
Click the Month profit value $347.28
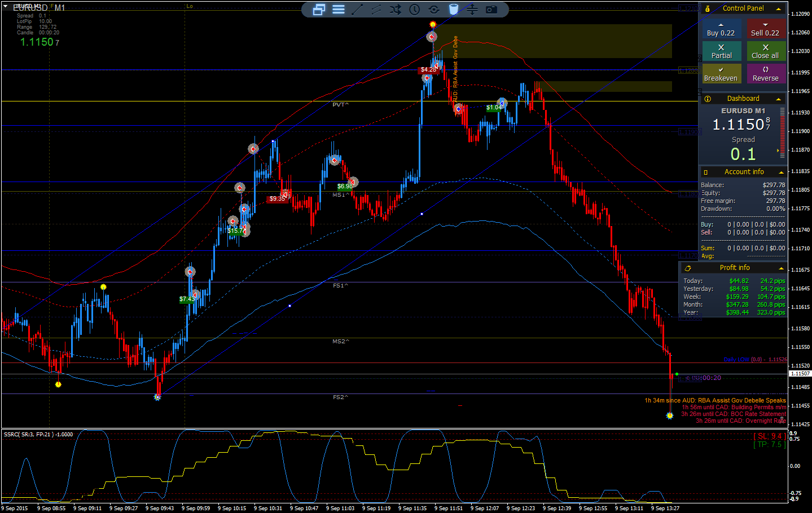pyautogui.click(x=737, y=304)
